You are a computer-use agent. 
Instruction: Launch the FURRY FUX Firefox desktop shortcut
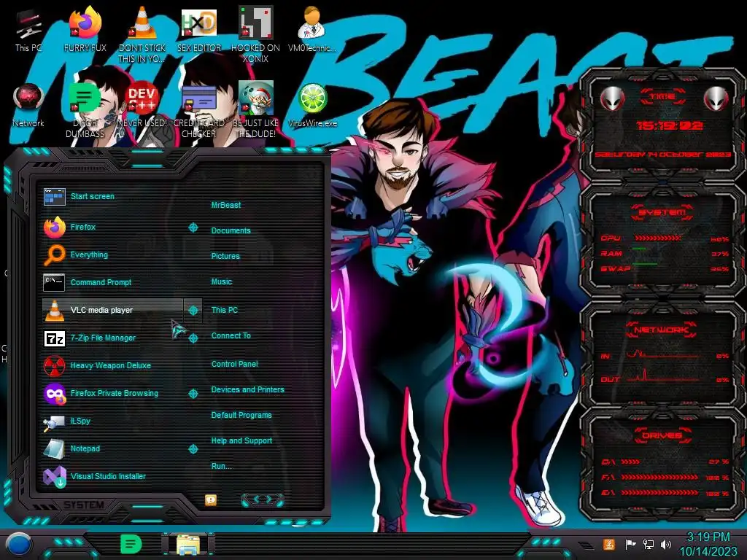point(85,29)
